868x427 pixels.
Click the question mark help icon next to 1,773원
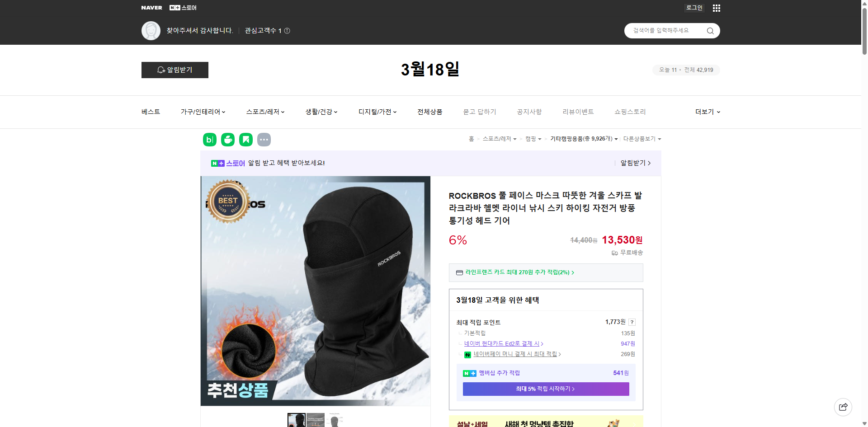click(632, 322)
